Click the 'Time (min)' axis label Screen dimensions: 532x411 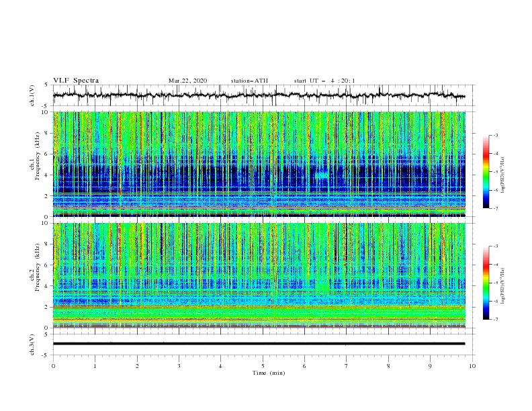(269, 373)
